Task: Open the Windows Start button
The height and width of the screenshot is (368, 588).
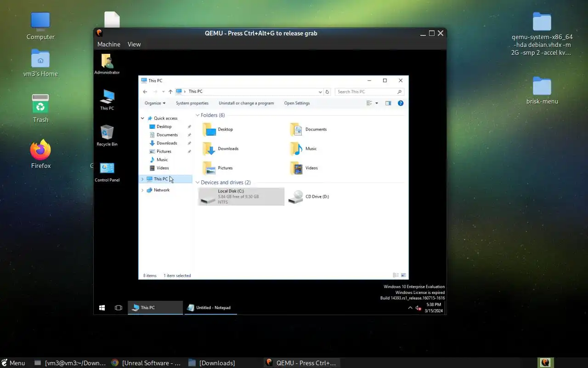Action: coord(102,308)
